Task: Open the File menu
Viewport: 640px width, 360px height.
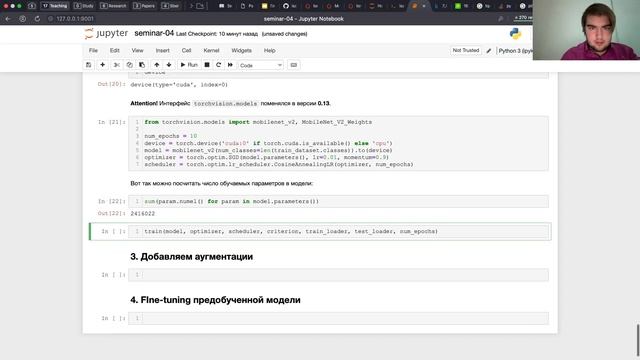Action: tap(93, 51)
